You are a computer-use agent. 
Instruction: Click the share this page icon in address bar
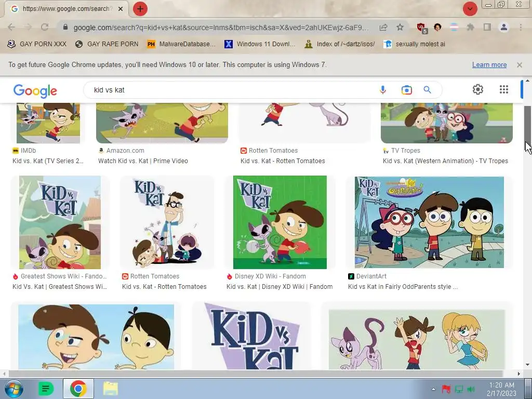383,27
